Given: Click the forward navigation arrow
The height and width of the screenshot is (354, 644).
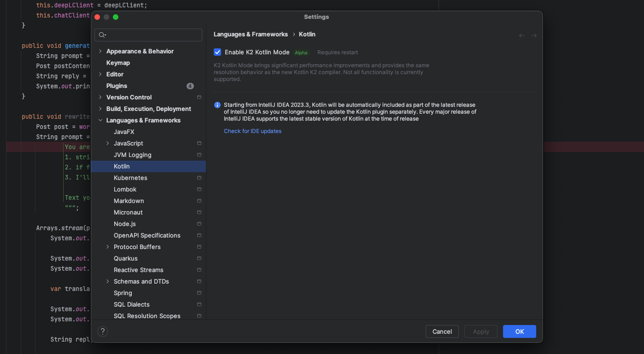Looking at the screenshot, I should (x=534, y=35).
